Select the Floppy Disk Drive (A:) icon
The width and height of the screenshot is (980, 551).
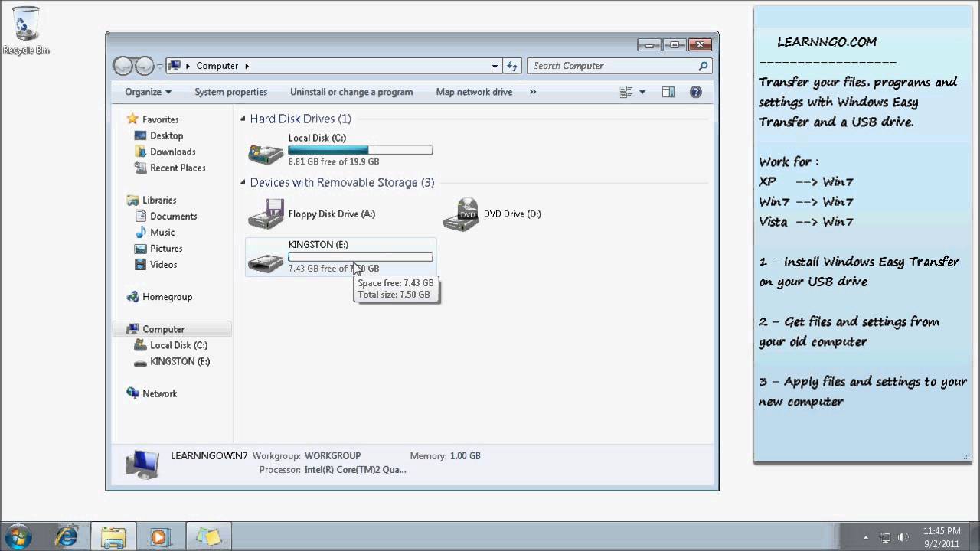(266, 214)
